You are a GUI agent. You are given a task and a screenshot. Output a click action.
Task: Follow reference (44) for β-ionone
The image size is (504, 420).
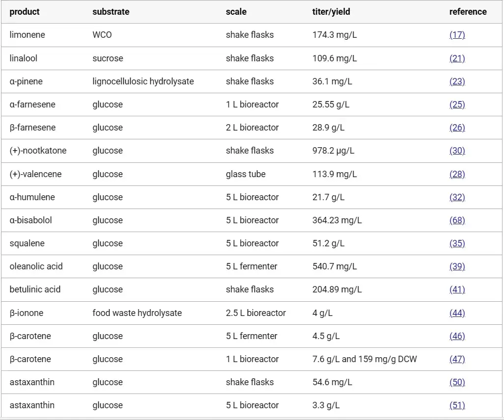457,313
